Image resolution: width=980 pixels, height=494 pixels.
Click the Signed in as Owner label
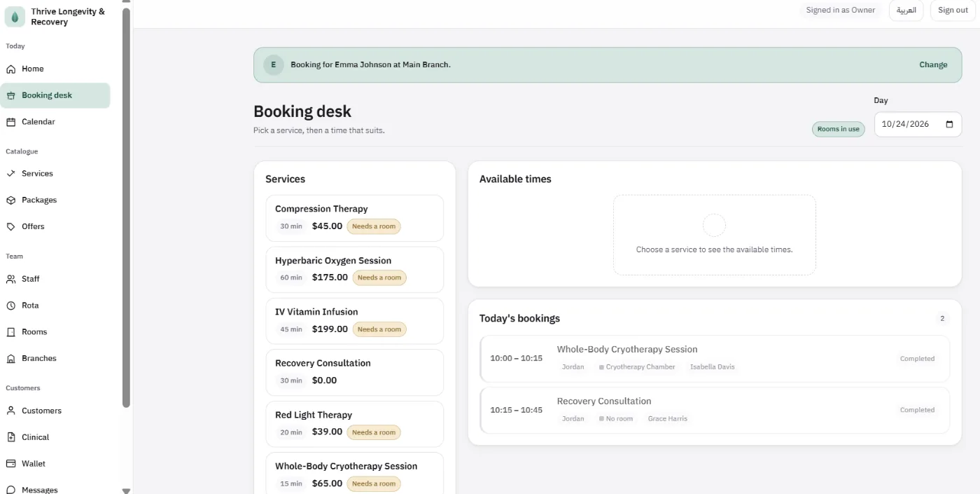pyautogui.click(x=841, y=11)
